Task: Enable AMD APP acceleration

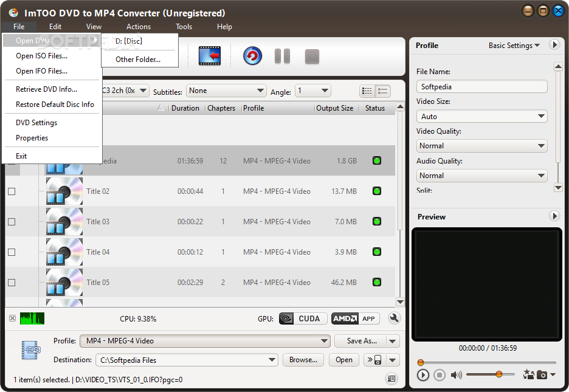Action: coord(355,318)
